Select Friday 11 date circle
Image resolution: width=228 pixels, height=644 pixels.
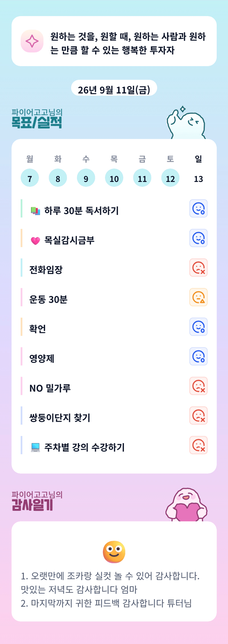pyautogui.click(x=142, y=178)
